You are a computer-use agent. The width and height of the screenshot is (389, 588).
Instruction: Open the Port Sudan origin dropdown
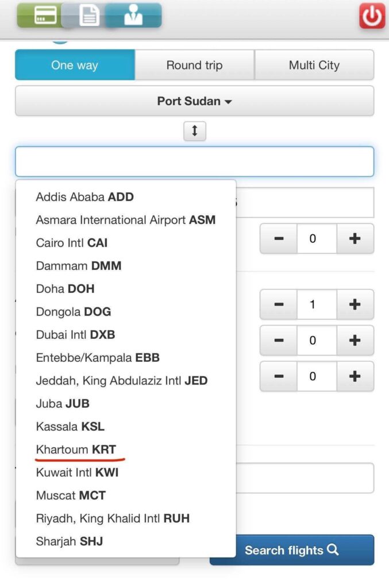click(x=194, y=101)
